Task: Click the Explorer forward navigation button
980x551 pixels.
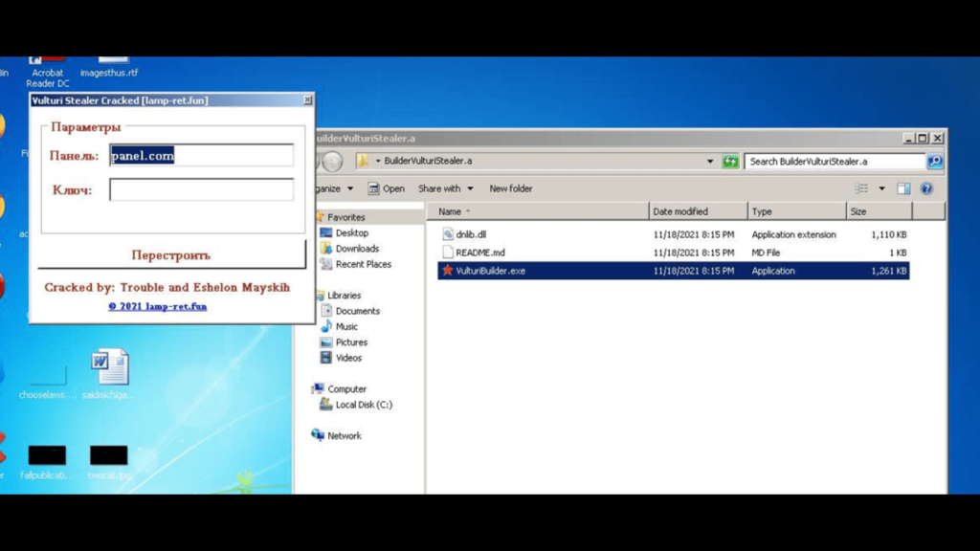Action: pos(332,161)
